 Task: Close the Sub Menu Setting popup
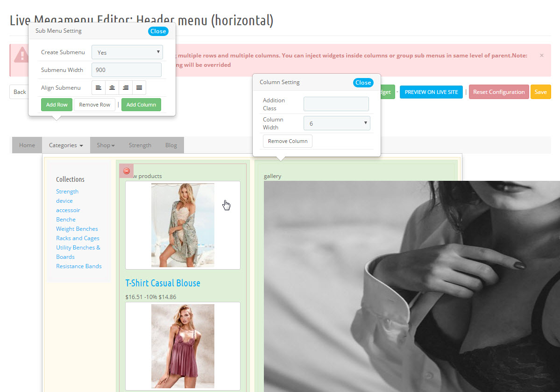click(x=158, y=31)
